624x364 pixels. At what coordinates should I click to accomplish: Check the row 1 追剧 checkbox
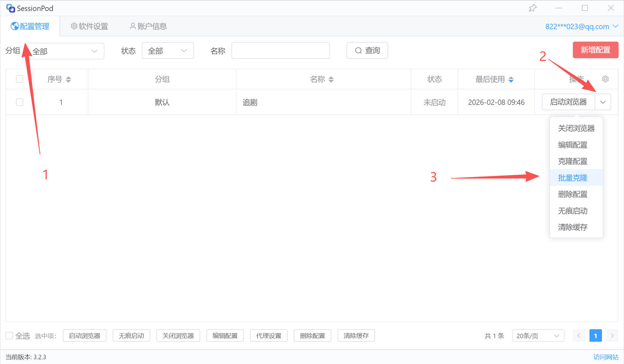[20, 102]
